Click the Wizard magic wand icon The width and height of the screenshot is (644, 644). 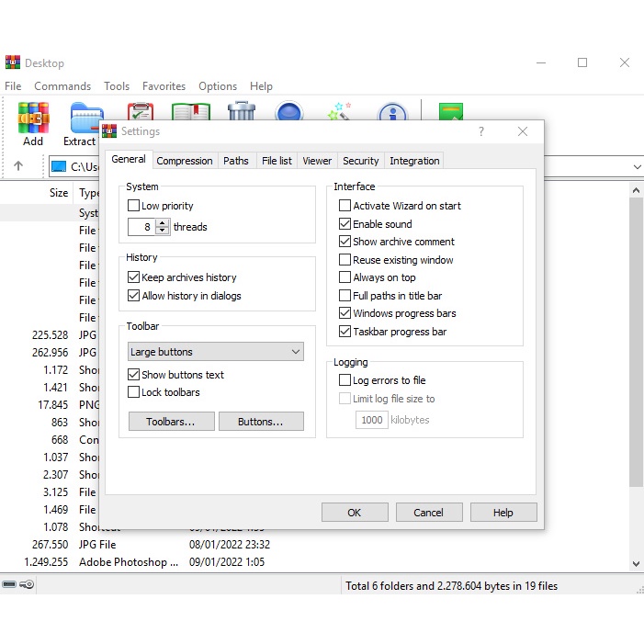pyautogui.click(x=340, y=112)
